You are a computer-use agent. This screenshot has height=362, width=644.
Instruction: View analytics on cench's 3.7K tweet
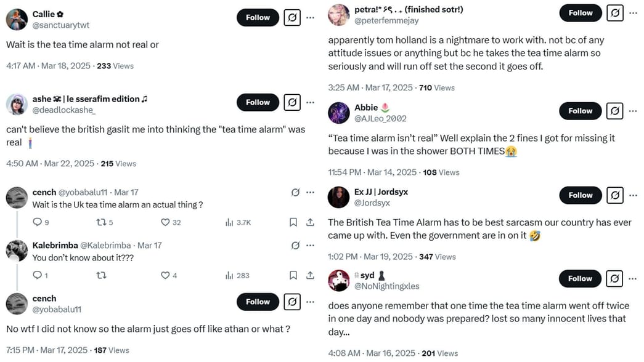coord(227,222)
